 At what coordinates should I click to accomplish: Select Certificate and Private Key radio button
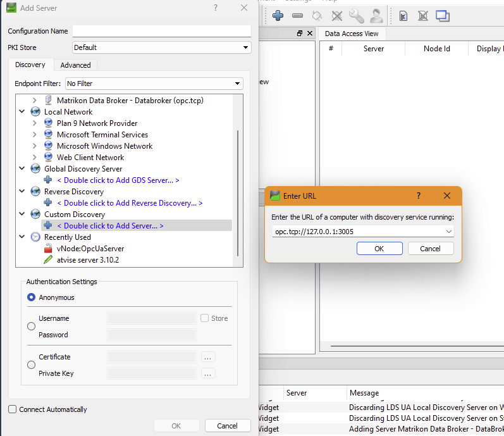tap(31, 364)
